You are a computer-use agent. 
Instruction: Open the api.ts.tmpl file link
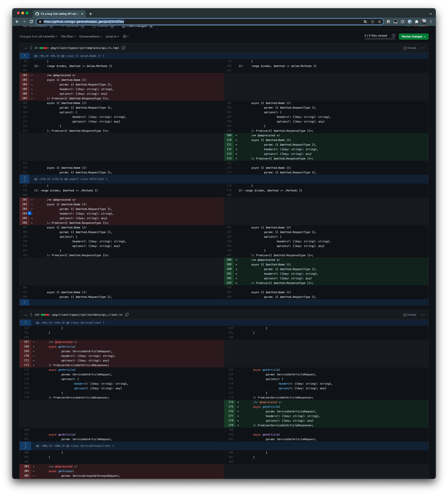(85, 48)
